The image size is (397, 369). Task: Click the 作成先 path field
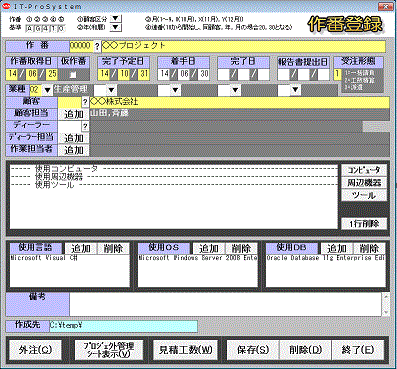tap(123, 326)
